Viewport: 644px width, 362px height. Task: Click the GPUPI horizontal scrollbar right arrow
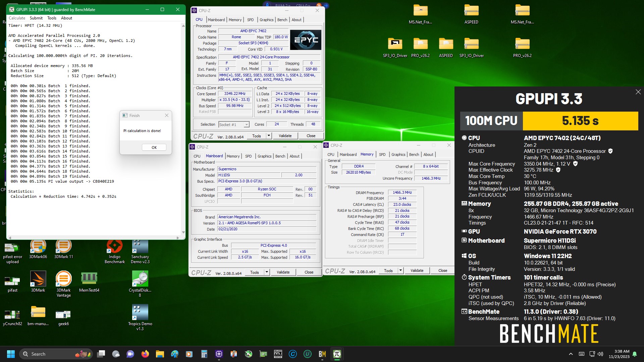pos(178,238)
